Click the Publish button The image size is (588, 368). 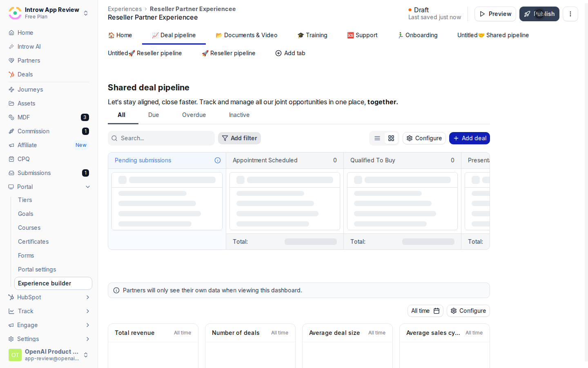click(539, 14)
